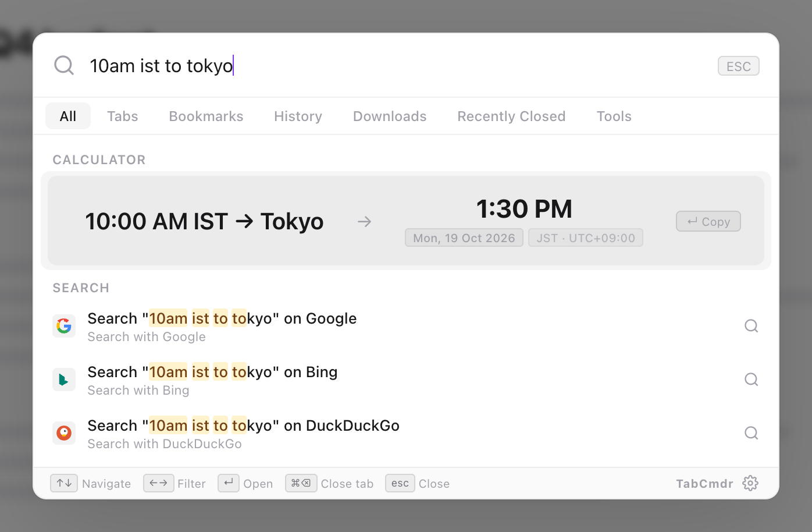The height and width of the screenshot is (532, 812).
Task: Switch to the Tabs filter
Action: click(x=123, y=116)
